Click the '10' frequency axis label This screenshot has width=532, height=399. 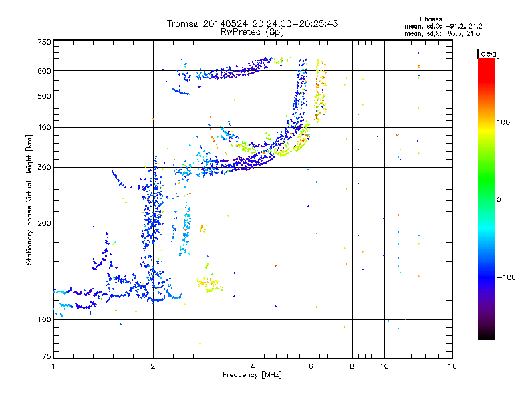tap(384, 366)
